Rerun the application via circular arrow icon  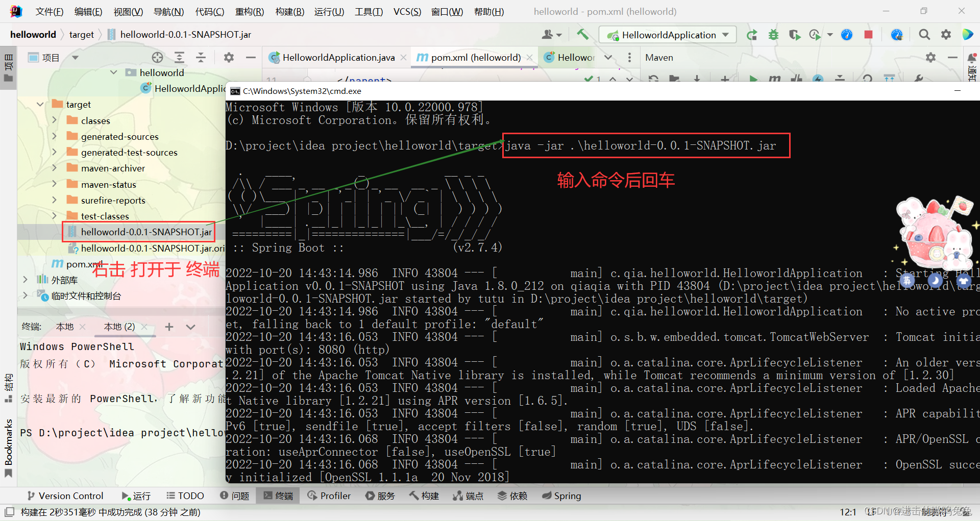752,35
